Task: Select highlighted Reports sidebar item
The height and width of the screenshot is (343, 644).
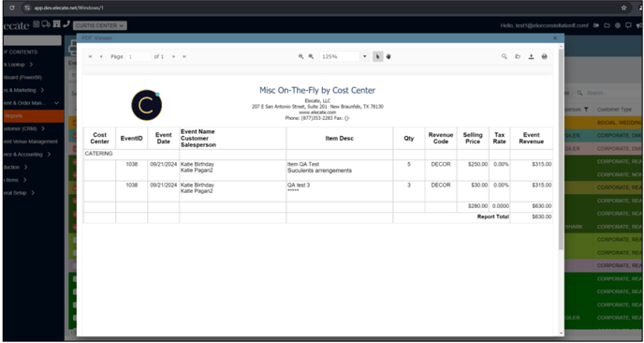Action: pos(34,116)
